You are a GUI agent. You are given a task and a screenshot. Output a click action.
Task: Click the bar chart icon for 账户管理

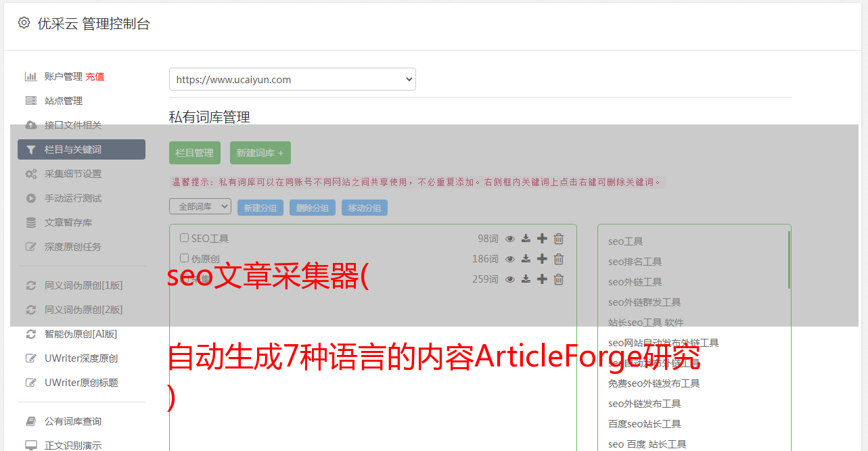point(30,76)
